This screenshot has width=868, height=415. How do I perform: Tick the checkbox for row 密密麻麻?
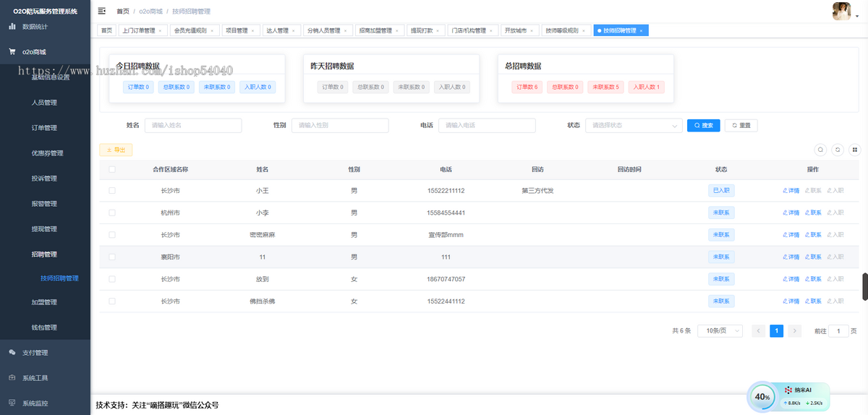[x=111, y=235]
